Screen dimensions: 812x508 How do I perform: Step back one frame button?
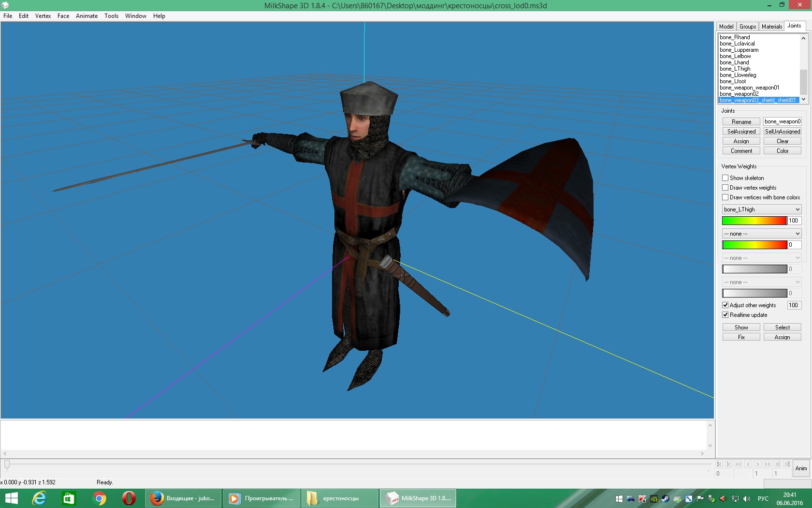click(x=748, y=464)
